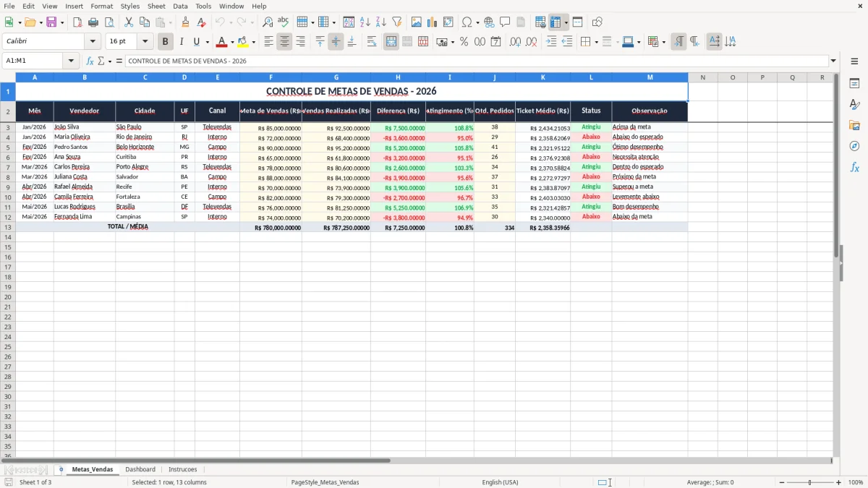Image resolution: width=868 pixels, height=488 pixels.
Task: Open Find and Replace magnifier icon
Action: tap(268, 22)
